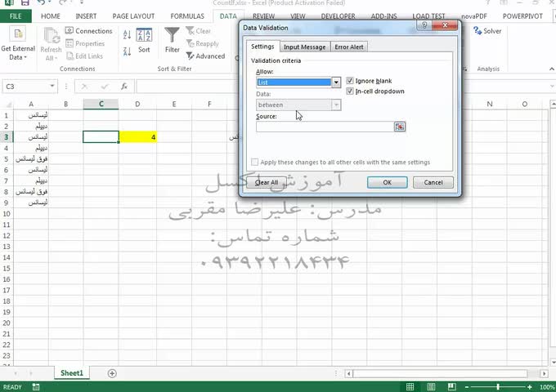This screenshot has height=392, width=556.
Task: Click the Get External Data icon
Action: 18,34
